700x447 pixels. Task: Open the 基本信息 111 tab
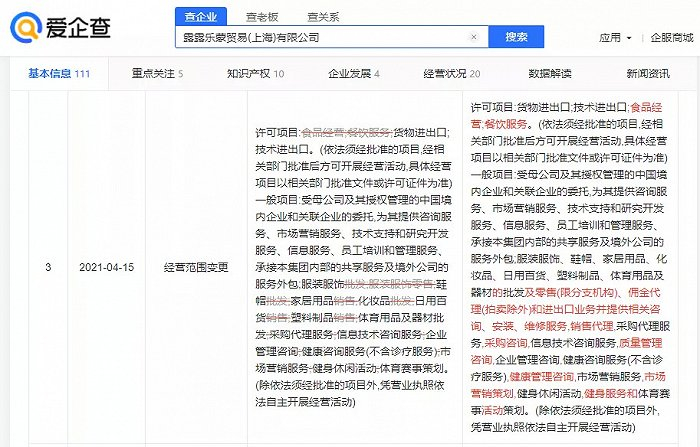point(59,74)
